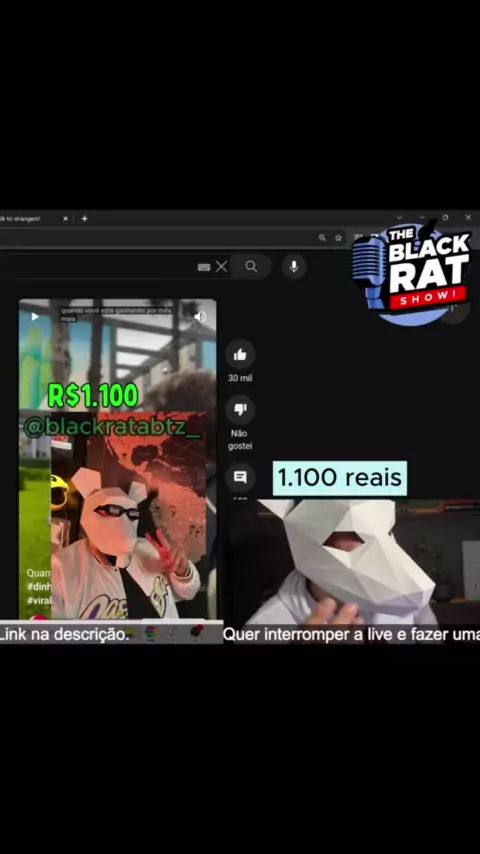Bookmark the page with the star icon

(x=338, y=237)
